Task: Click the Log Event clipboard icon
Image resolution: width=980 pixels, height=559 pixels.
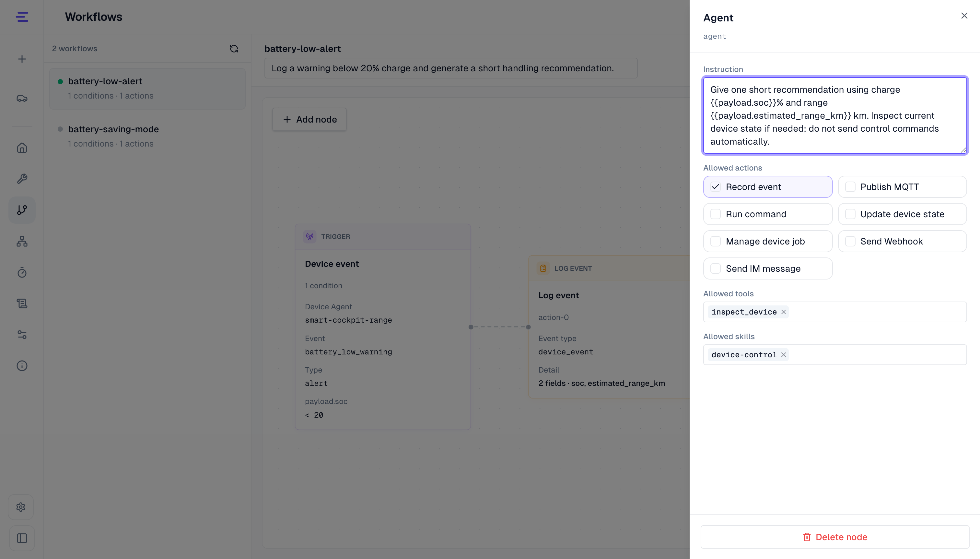Action: pyautogui.click(x=543, y=268)
